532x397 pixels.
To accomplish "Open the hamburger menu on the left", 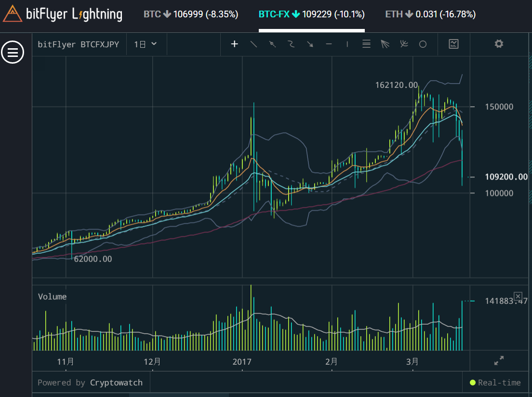I will (x=13, y=52).
